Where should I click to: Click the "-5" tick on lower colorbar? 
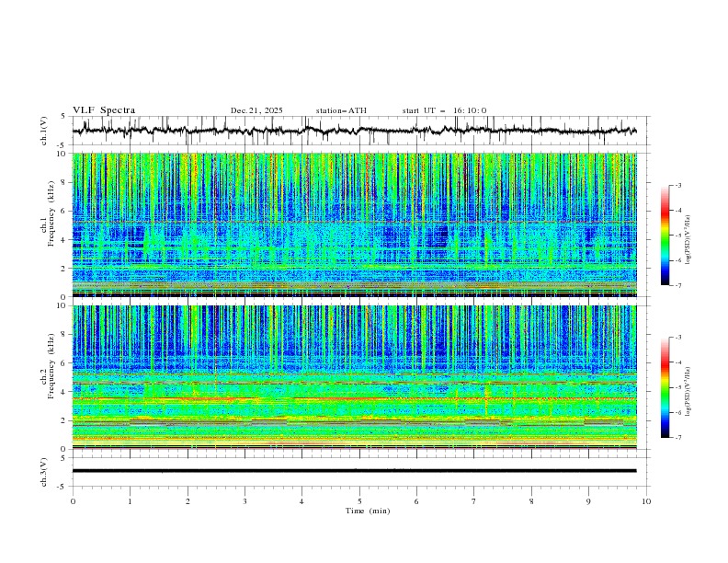[677, 387]
